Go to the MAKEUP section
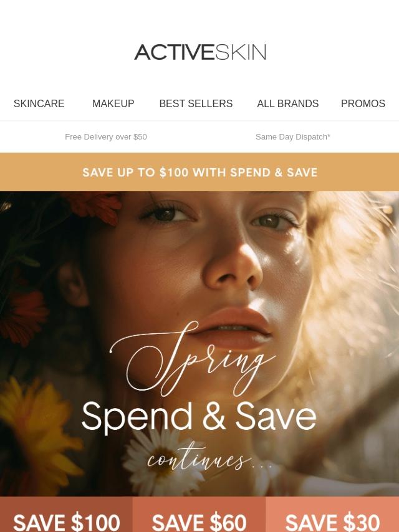Image resolution: width=399 pixels, height=532 pixels. [113, 103]
